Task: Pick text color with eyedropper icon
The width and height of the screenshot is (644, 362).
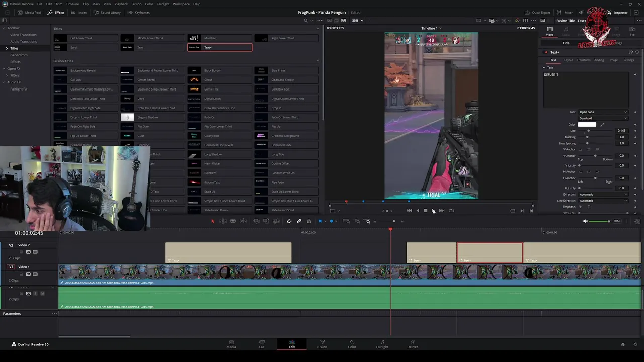Action: point(602,125)
